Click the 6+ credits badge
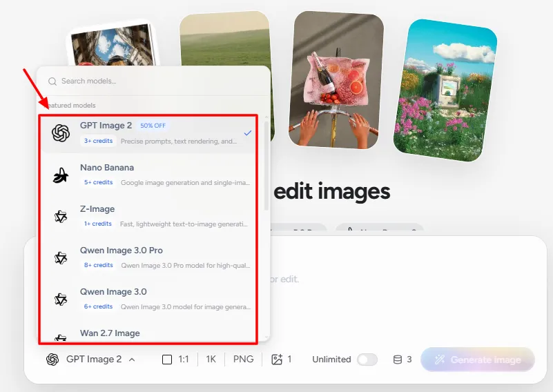Viewport: 553px width, 392px height. point(98,306)
